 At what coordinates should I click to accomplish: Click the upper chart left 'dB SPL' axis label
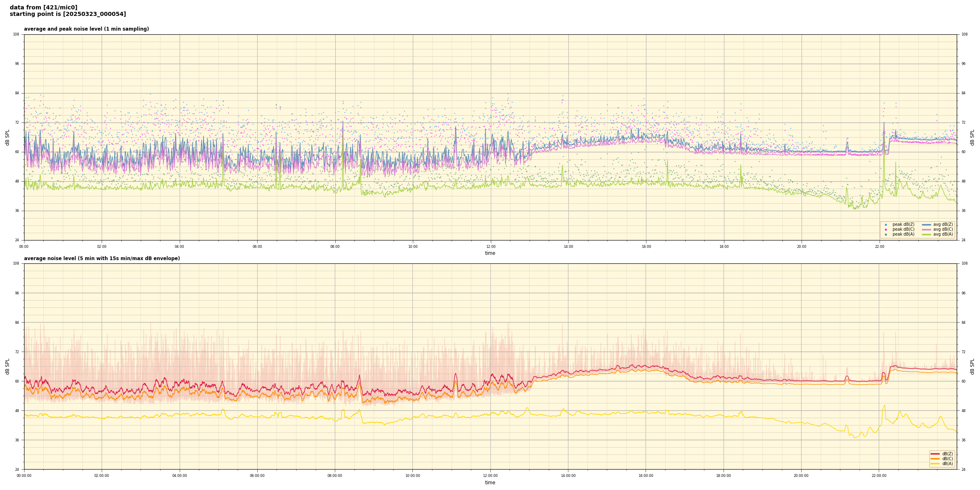click(x=7, y=137)
